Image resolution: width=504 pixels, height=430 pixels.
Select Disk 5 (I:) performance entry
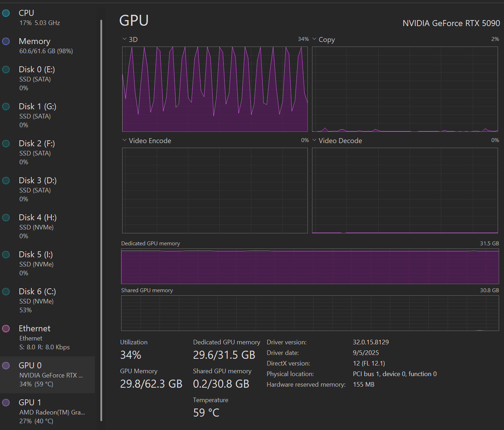tap(48, 263)
